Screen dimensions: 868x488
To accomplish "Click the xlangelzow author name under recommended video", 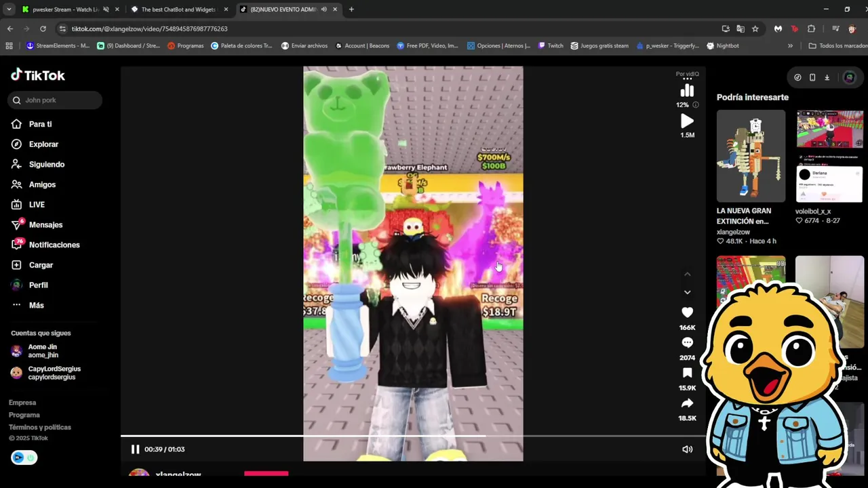I will click(733, 232).
